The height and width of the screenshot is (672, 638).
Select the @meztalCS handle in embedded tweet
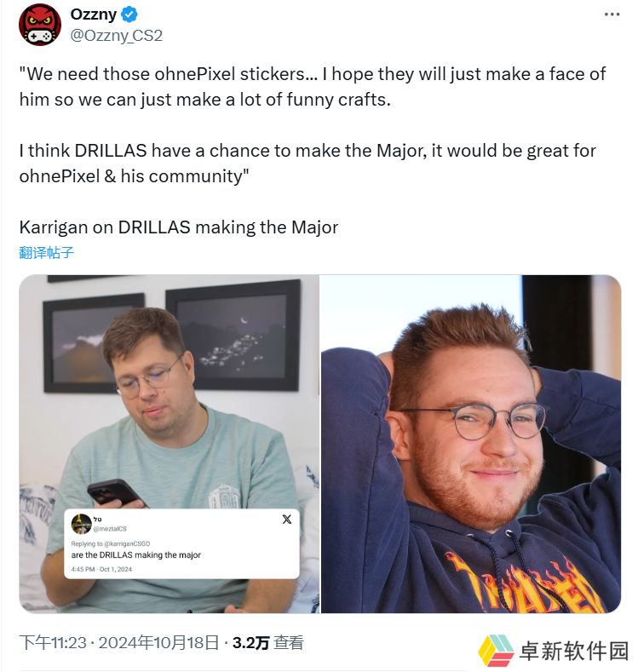pos(110,529)
